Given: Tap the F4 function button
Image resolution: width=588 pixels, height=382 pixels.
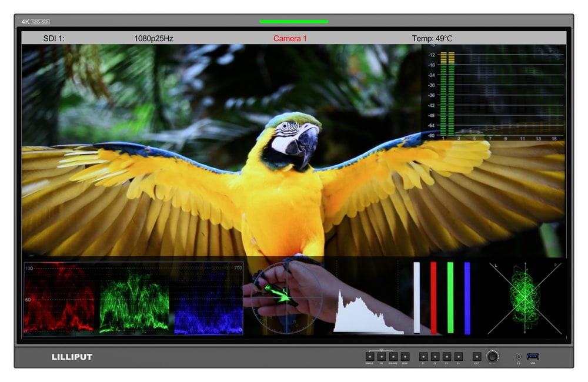Looking at the screenshot, I should (x=458, y=357).
